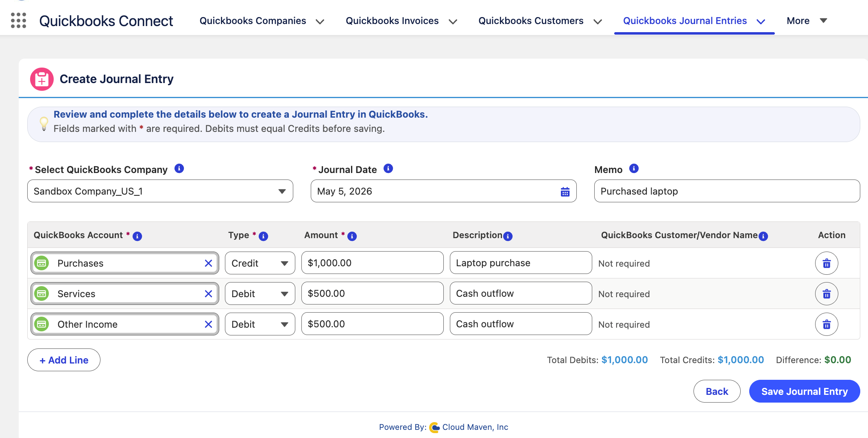
Task: Edit Other Income line Cash outflow description
Action: [521, 324]
